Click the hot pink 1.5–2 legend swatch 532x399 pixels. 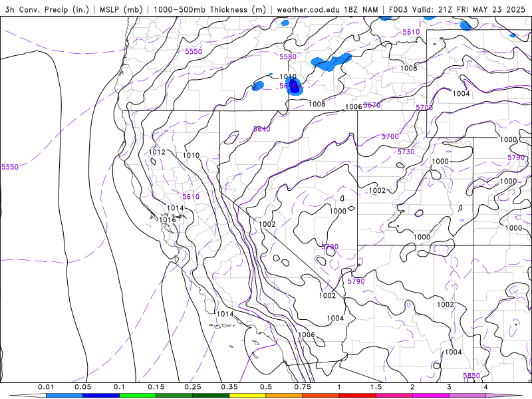(394, 396)
